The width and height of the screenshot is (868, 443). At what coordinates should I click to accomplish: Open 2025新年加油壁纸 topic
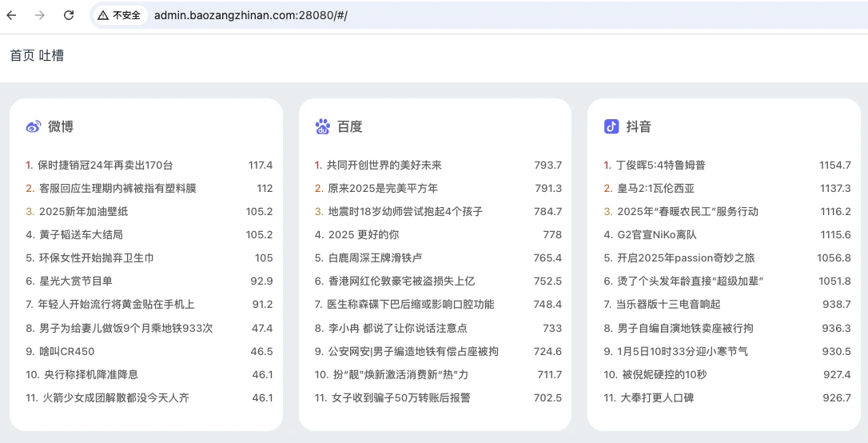coord(84,212)
